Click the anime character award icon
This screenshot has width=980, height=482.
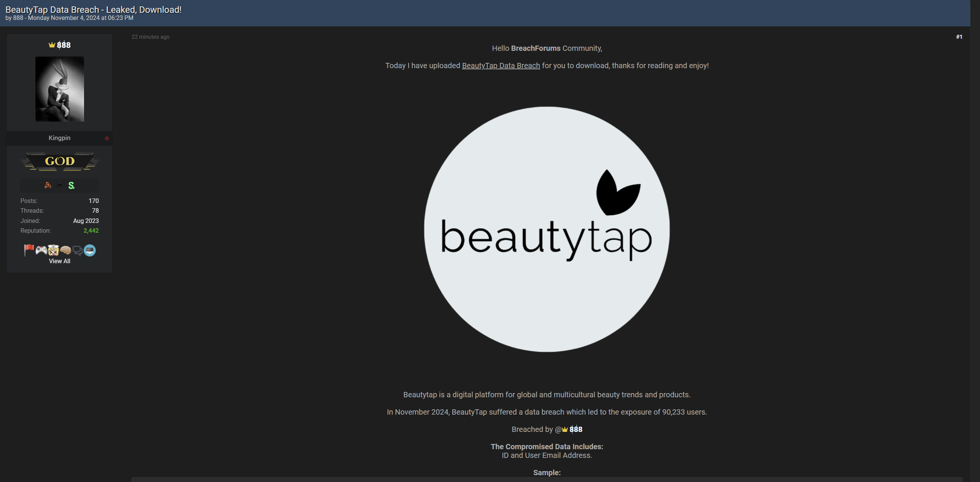click(x=53, y=250)
